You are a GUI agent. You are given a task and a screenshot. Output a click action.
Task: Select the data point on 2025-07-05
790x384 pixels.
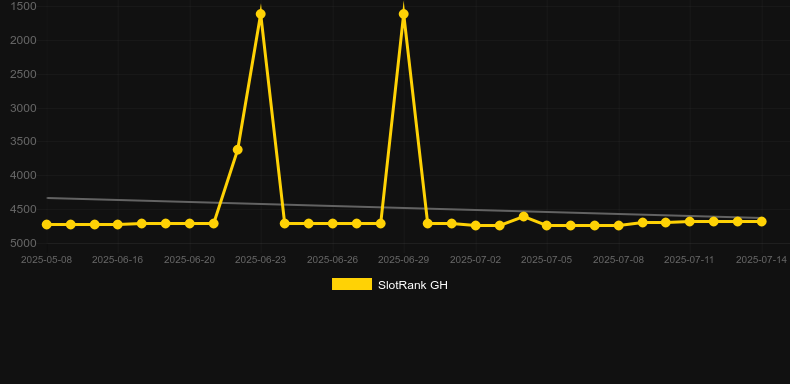(x=547, y=225)
